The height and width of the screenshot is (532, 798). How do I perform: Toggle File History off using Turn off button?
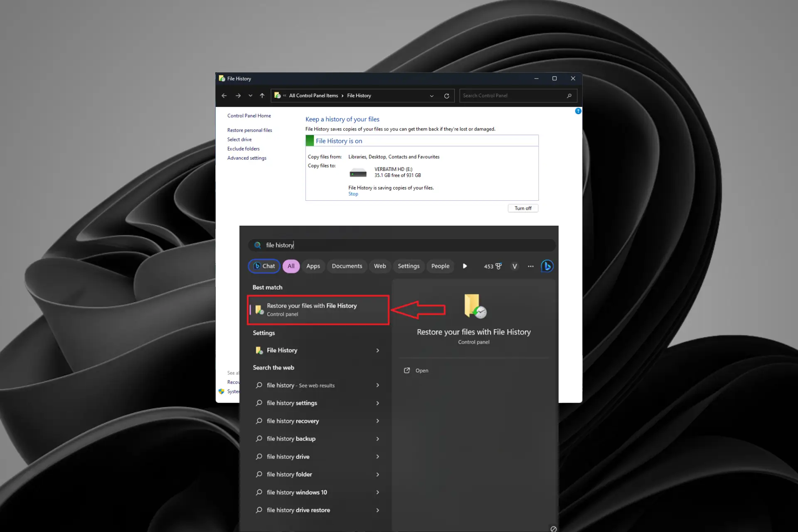click(522, 208)
